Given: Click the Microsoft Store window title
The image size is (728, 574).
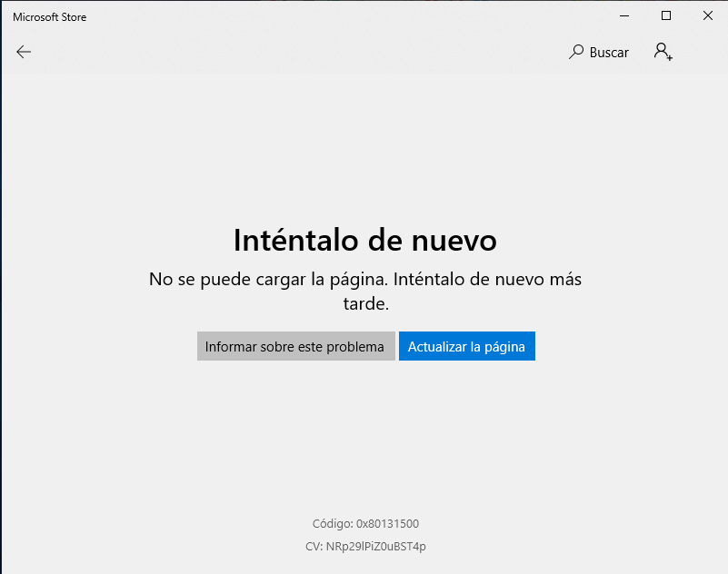Looking at the screenshot, I should click(x=50, y=17).
